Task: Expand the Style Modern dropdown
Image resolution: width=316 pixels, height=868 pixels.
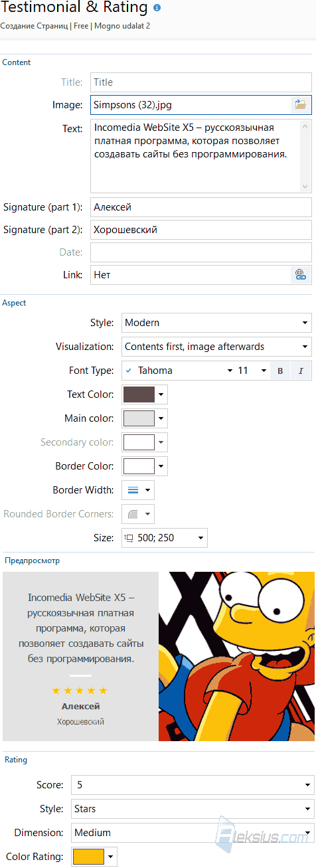Action: [x=216, y=323]
